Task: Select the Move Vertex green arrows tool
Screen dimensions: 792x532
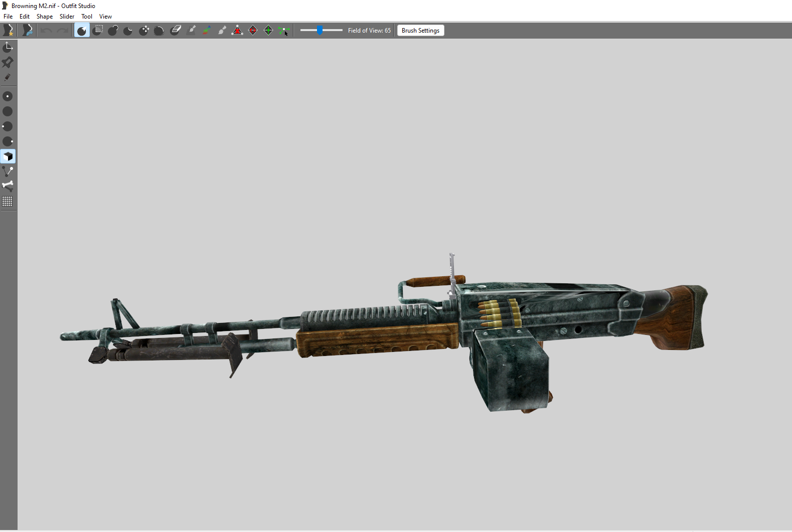Action: (284, 31)
